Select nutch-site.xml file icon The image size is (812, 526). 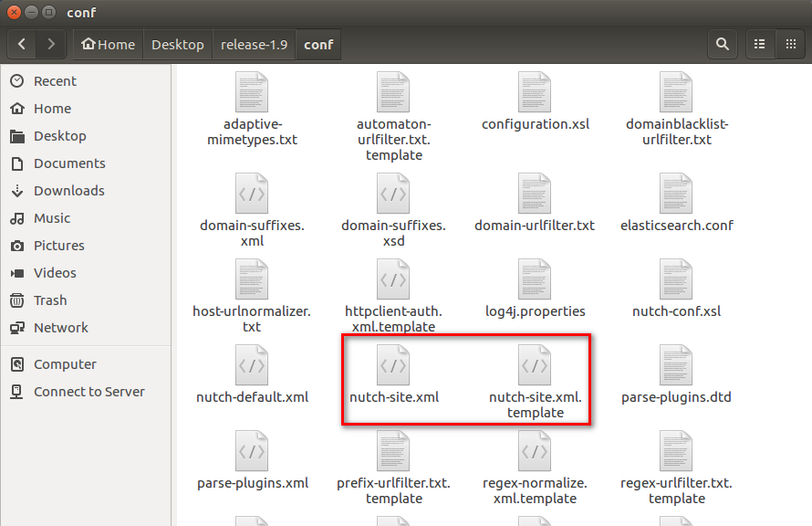(393, 365)
